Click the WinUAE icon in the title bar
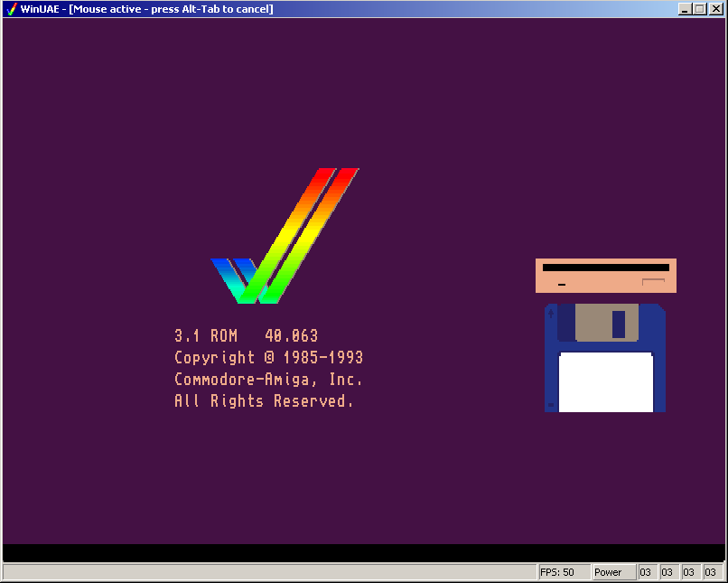This screenshot has height=583, width=728. [x=11, y=9]
